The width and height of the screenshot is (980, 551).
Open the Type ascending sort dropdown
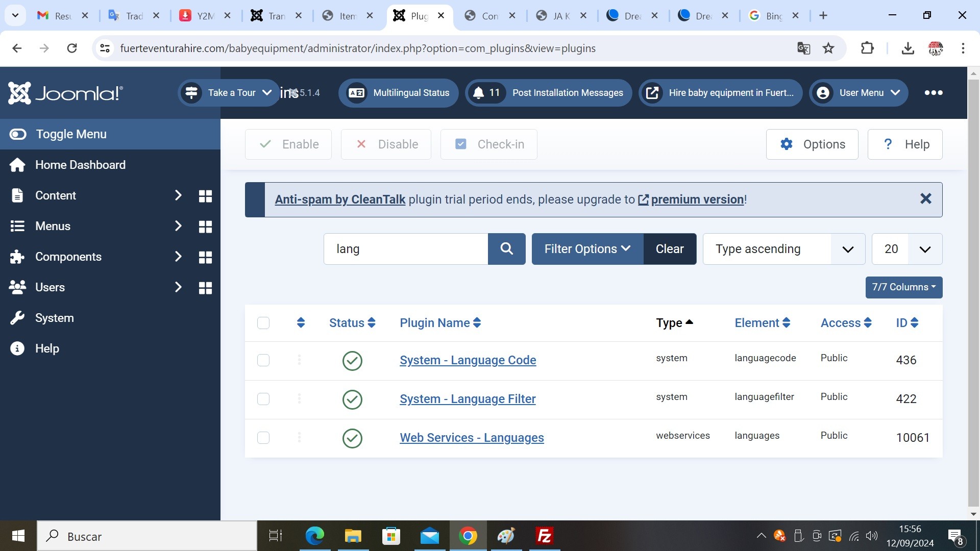(x=783, y=249)
